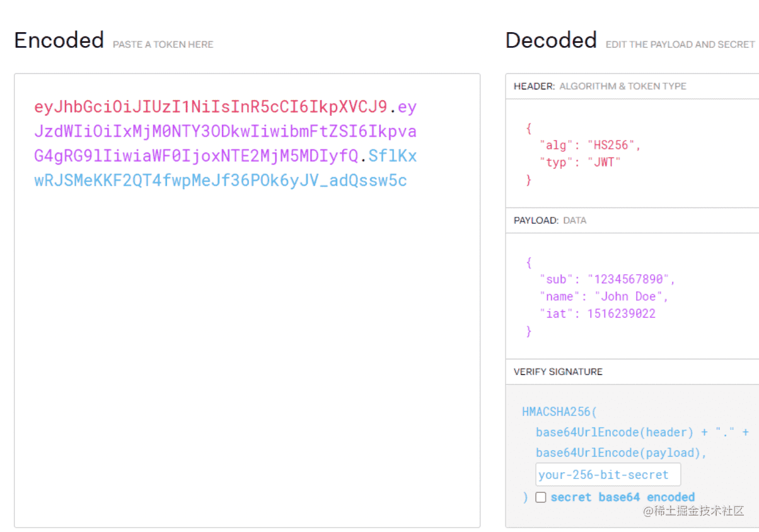Click the base64UrlEncode(payload) line
The image size is (759, 532).
click(622, 453)
